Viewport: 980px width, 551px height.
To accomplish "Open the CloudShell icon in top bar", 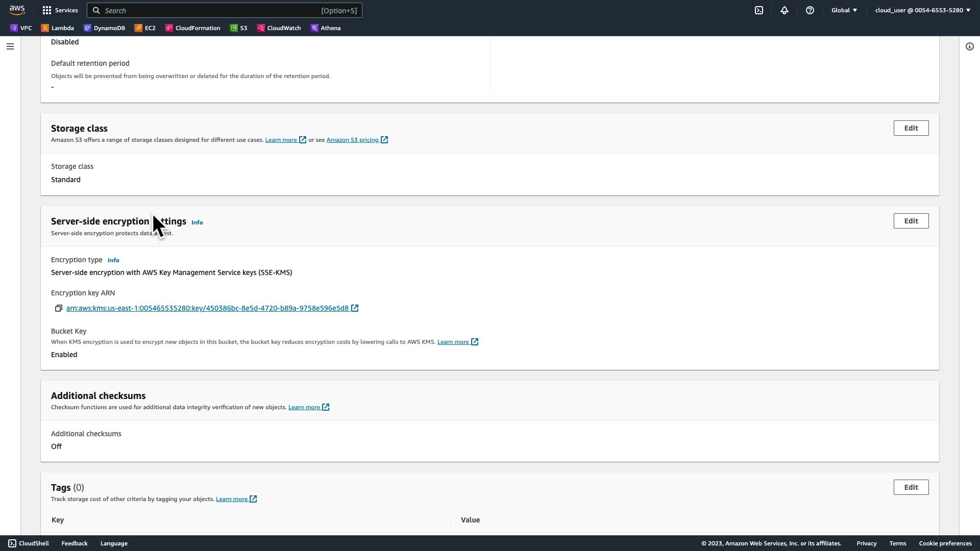I will 759,10.
